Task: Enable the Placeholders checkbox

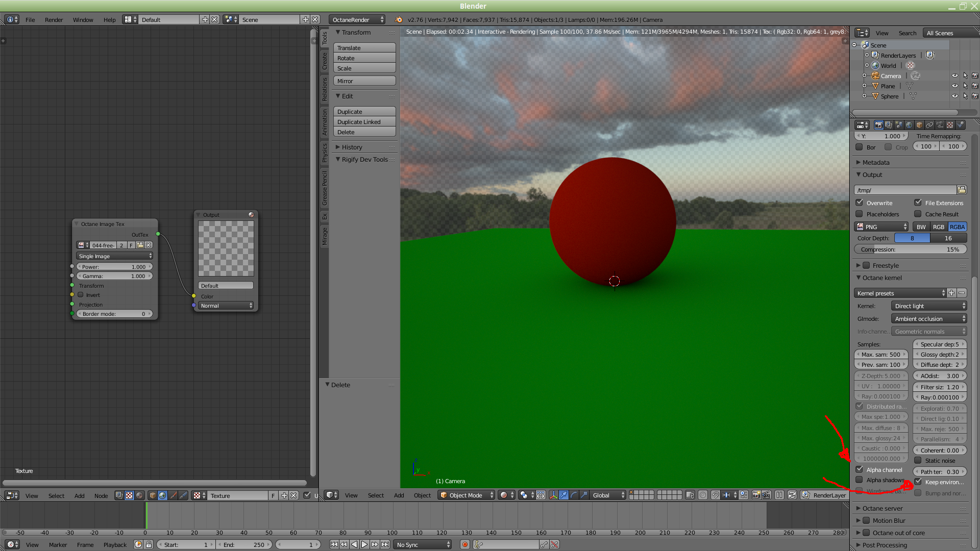Action: pyautogui.click(x=860, y=214)
